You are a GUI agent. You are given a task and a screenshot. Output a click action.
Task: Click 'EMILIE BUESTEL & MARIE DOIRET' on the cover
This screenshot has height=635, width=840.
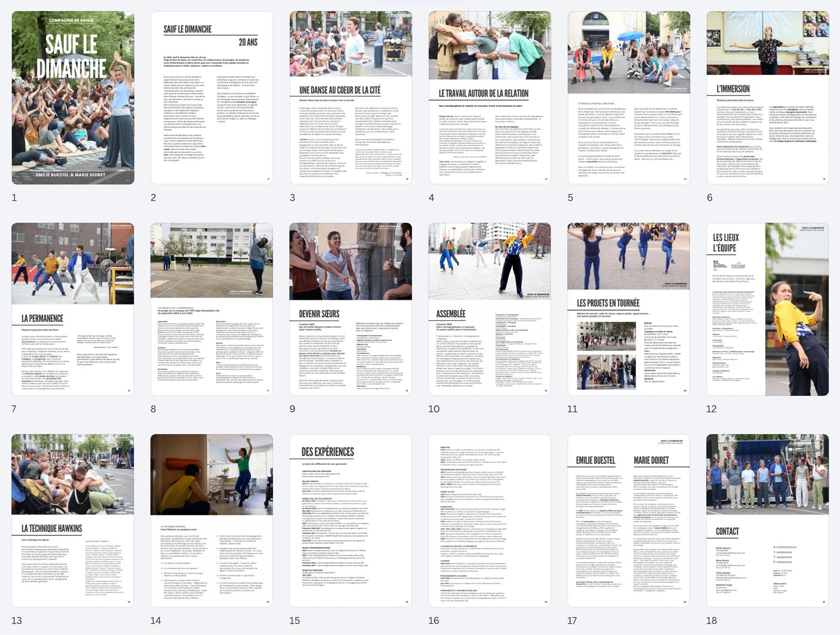[x=71, y=174]
